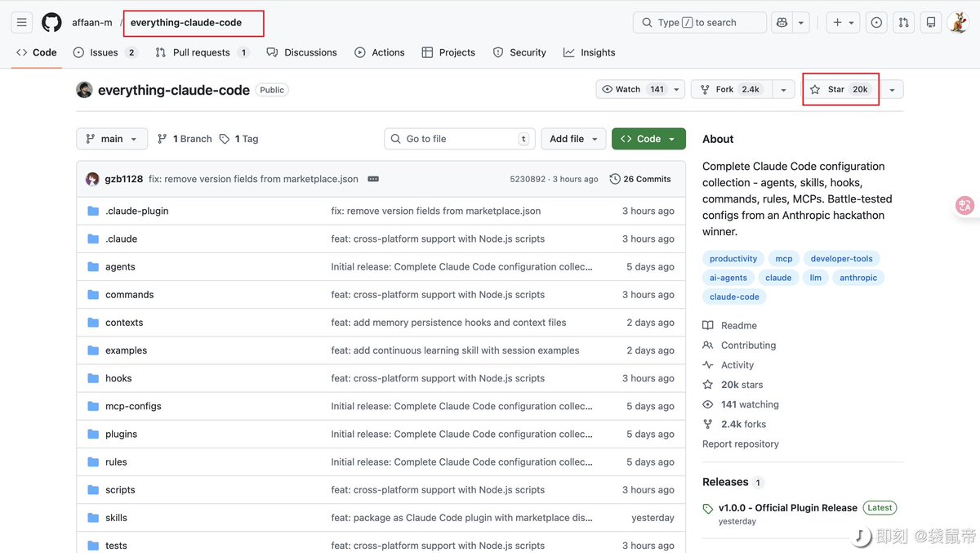
Task: Click the Report repository link
Action: tap(741, 444)
